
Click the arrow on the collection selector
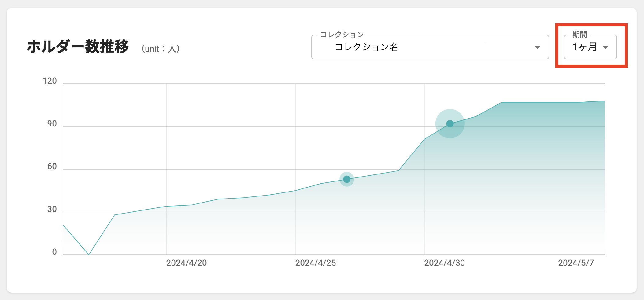click(x=537, y=47)
